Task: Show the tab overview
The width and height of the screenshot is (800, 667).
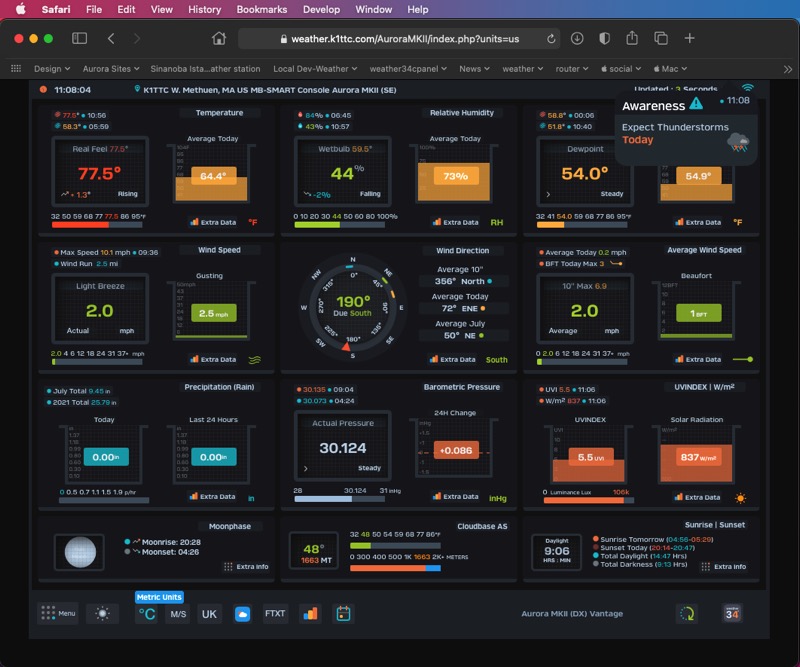Action: [661, 38]
